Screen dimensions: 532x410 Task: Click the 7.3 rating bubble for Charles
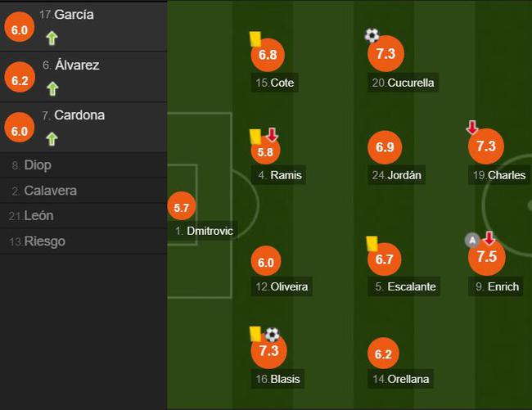coord(486,146)
